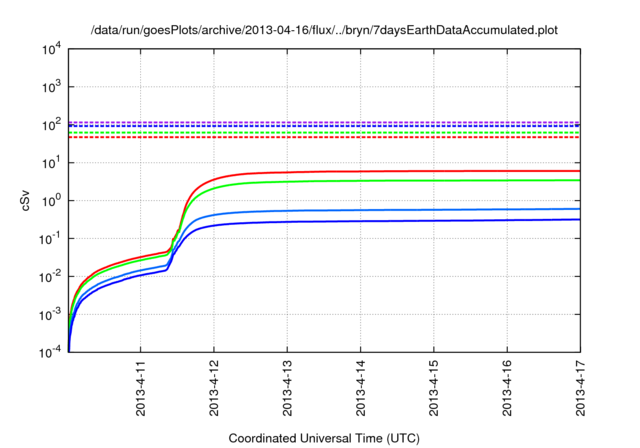The width and height of the screenshot is (640, 448).
Task: Click the 2013-4-11 date label
Action: pos(141,388)
